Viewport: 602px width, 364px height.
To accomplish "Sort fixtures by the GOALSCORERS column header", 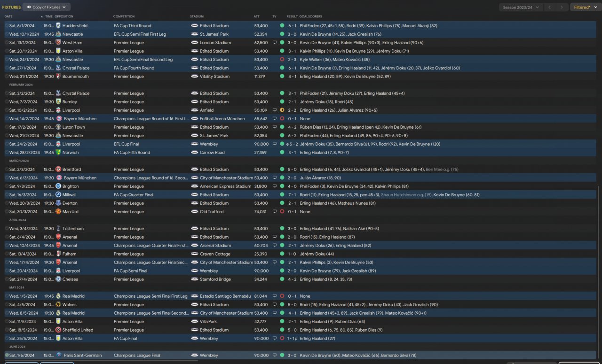I will click(310, 16).
